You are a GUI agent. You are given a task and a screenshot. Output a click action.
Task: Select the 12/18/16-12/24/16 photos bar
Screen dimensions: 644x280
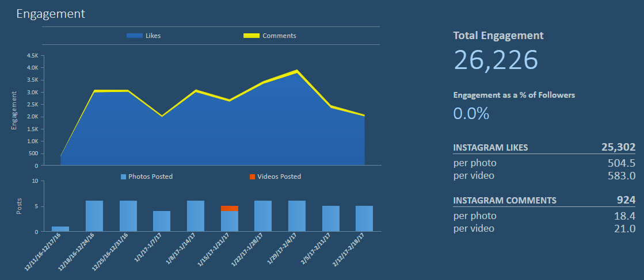(94, 216)
